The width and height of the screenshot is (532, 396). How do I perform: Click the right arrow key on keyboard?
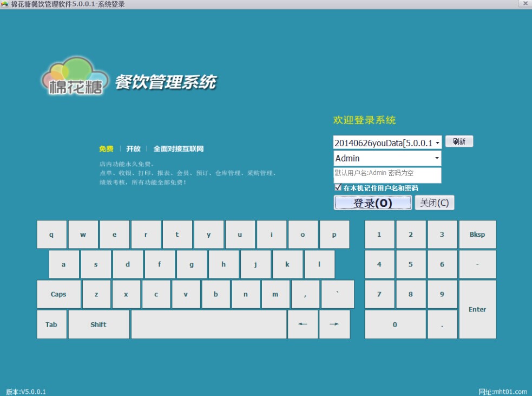[334, 324]
